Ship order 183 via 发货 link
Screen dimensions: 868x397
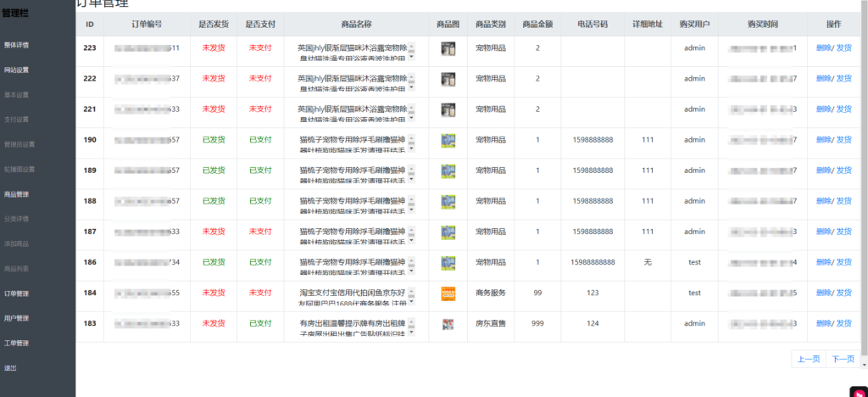843,323
